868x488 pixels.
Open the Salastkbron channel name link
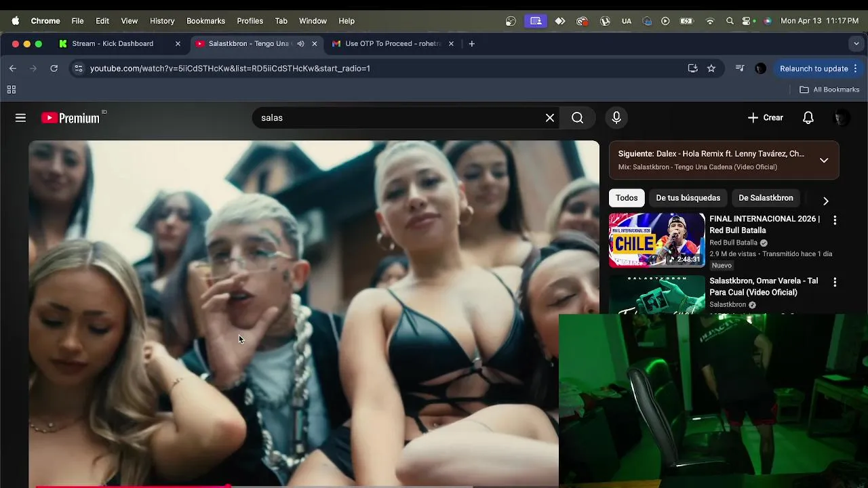coord(728,305)
